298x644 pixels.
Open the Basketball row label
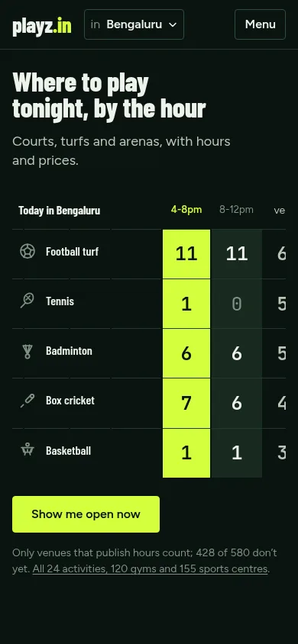tap(68, 450)
